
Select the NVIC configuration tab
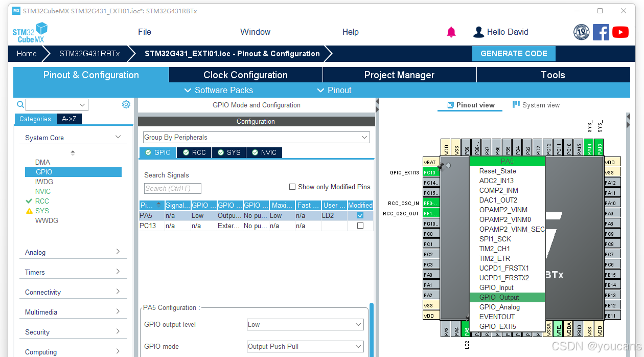(264, 152)
